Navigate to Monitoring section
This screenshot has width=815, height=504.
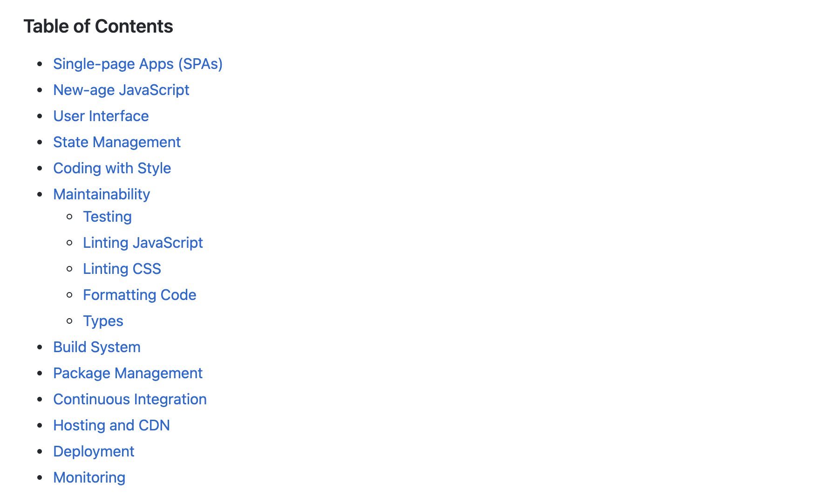(x=89, y=477)
